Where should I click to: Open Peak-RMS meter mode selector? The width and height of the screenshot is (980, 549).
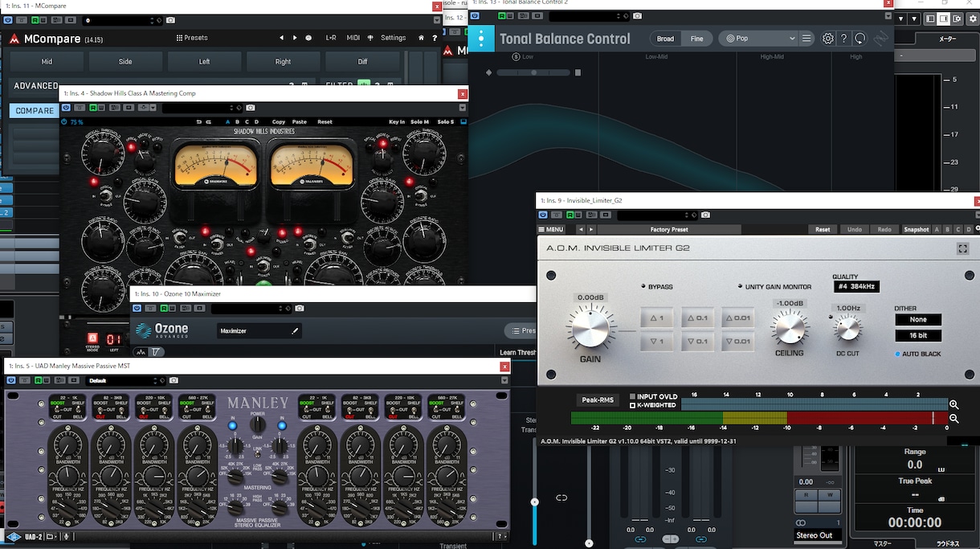(596, 400)
